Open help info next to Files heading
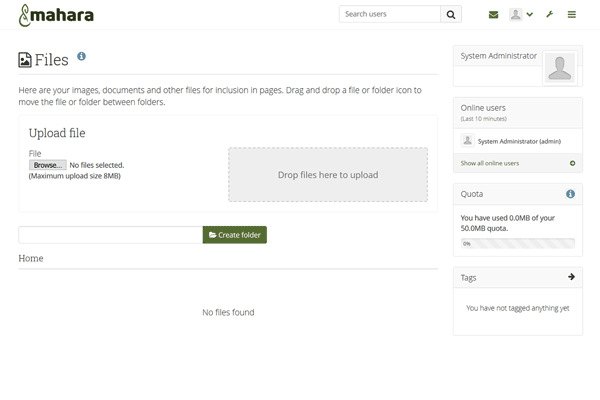The width and height of the screenshot is (600, 400). coord(82,56)
